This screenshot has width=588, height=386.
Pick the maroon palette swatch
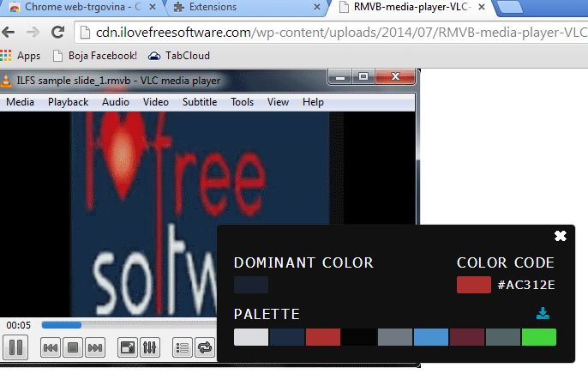[x=467, y=337]
